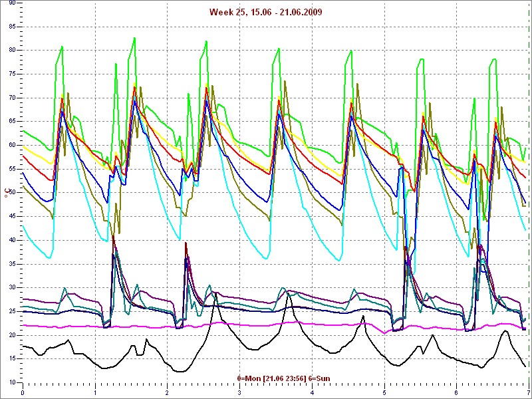Image resolution: width=532 pixels, height=399 pixels.
Task: Click the chart title "Week 25, 15.06 - 21.06.2009"
Action: click(265, 12)
